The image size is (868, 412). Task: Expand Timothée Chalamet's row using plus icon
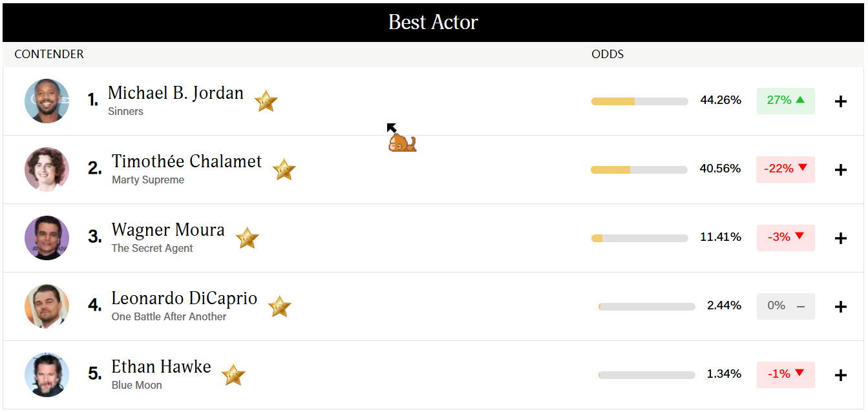(840, 170)
